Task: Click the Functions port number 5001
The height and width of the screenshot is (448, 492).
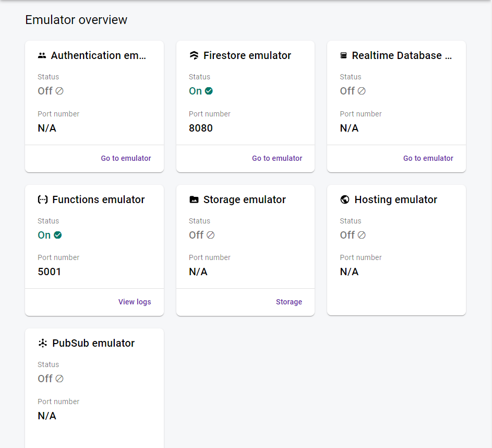Action: (x=49, y=272)
